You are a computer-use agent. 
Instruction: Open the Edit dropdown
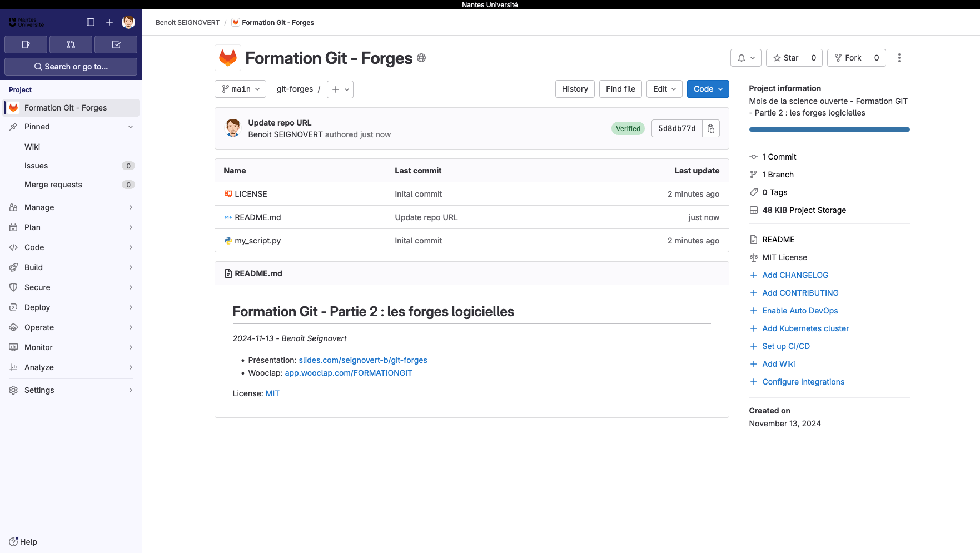tap(664, 89)
